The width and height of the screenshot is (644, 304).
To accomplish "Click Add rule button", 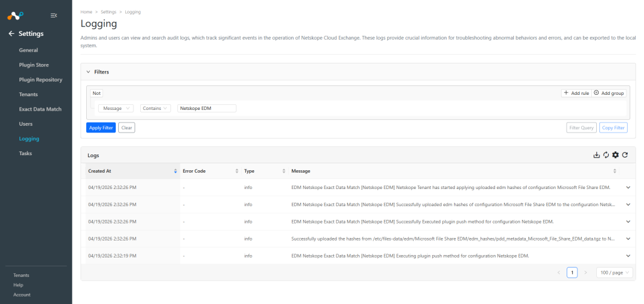I will pyautogui.click(x=577, y=93).
